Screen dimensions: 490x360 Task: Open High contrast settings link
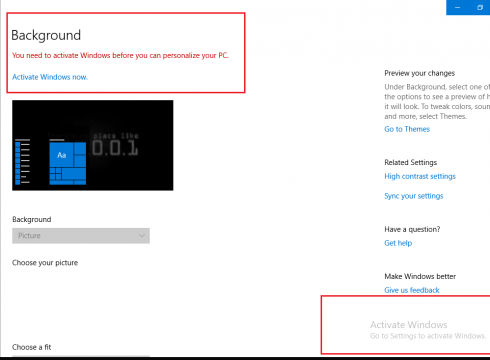pyautogui.click(x=420, y=176)
